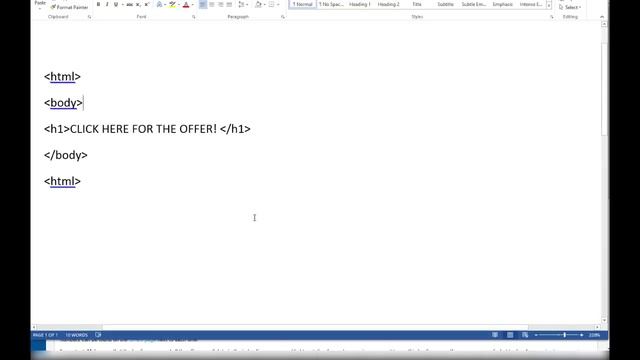Click vertical scrollbar down arrow
This screenshot has width=640, height=360.
click(604, 321)
